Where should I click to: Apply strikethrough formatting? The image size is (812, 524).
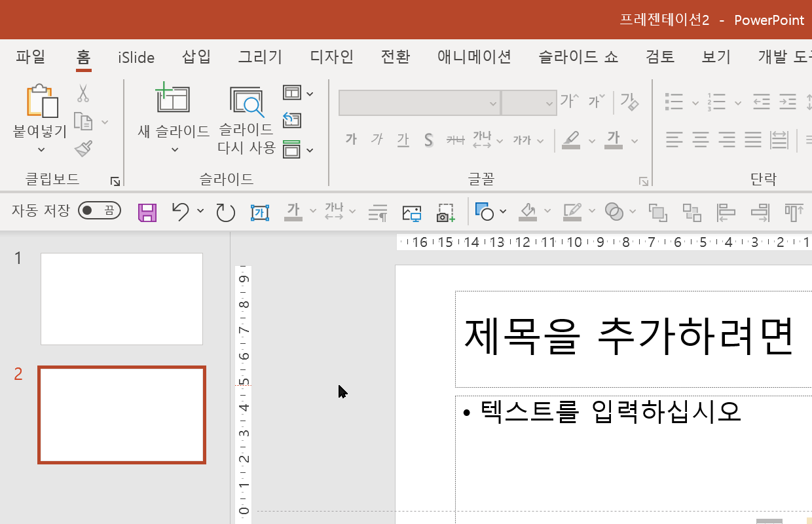point(455,140)
